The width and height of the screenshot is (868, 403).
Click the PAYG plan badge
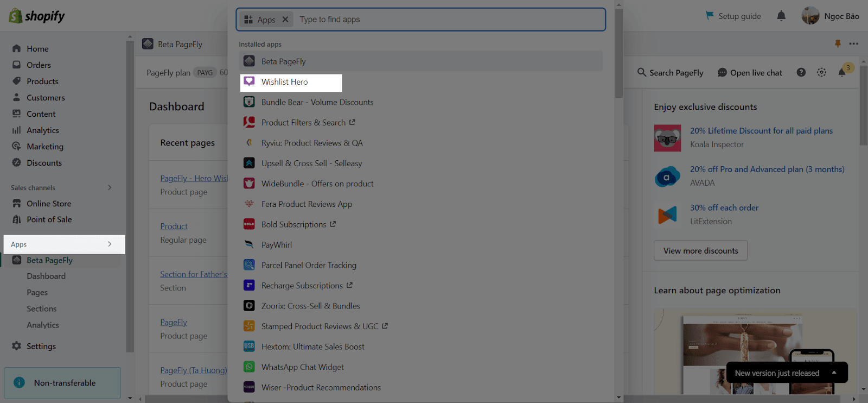click(205, 72)
